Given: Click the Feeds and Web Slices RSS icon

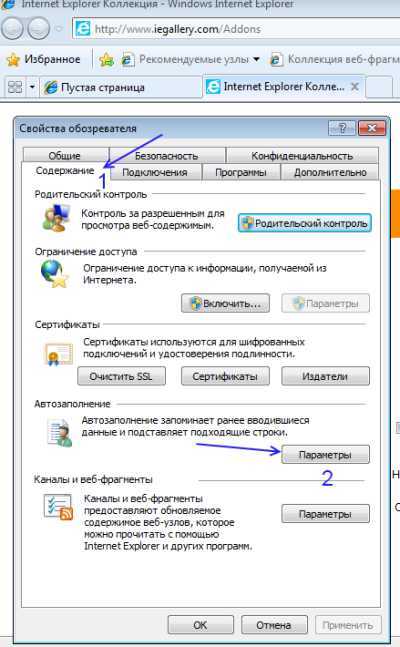Looking at the screenshot, I should point(58,507).
